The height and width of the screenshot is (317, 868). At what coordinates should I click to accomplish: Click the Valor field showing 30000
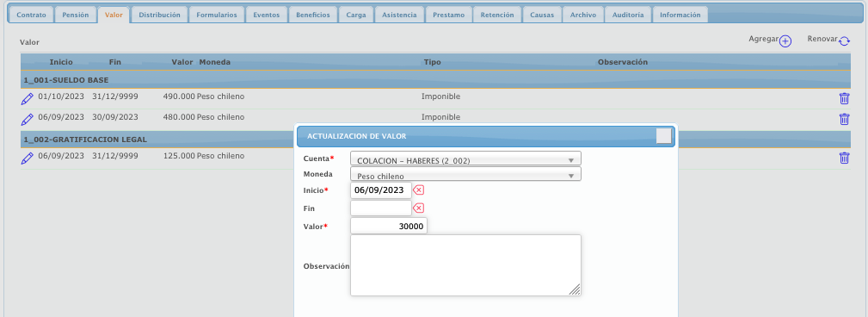pos(389,226)
